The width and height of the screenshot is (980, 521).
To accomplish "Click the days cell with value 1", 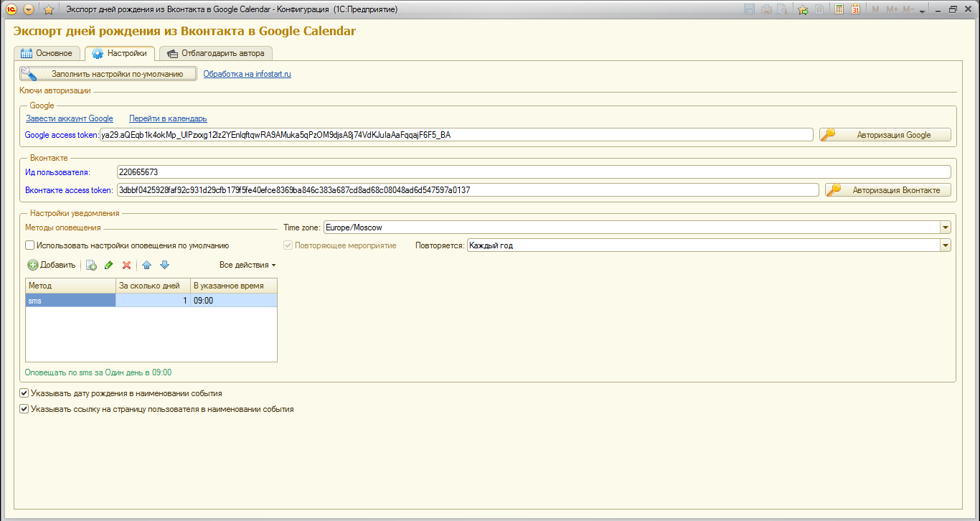I will click(153, 301).
